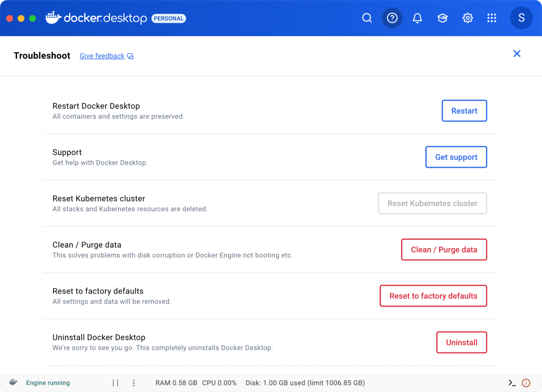Open the help question mark menu
Viewport: 542px width, 392px height.
click(392, 18)
